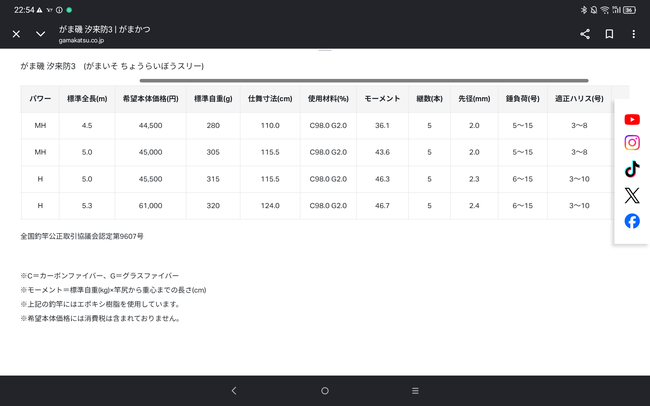Click the tip diameter cell 2.3

[474, 179]
